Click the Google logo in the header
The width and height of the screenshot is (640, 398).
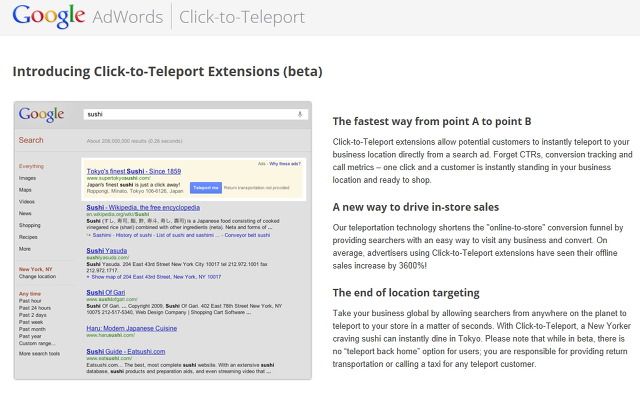[x=49, y=16]
